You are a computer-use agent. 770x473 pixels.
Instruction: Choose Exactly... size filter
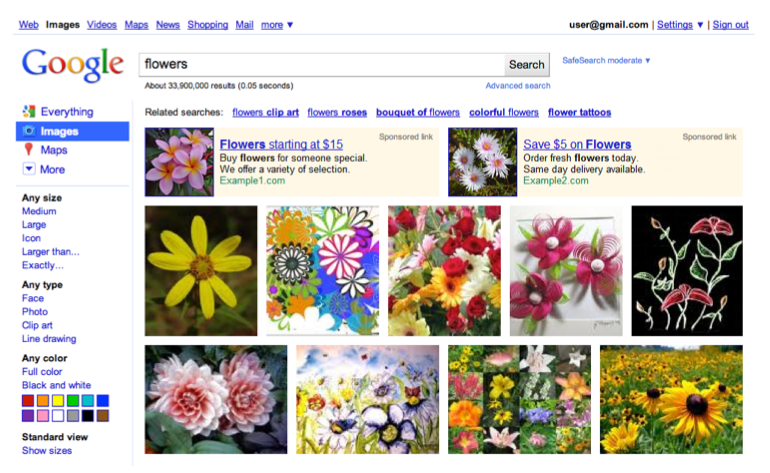point(43,265)
